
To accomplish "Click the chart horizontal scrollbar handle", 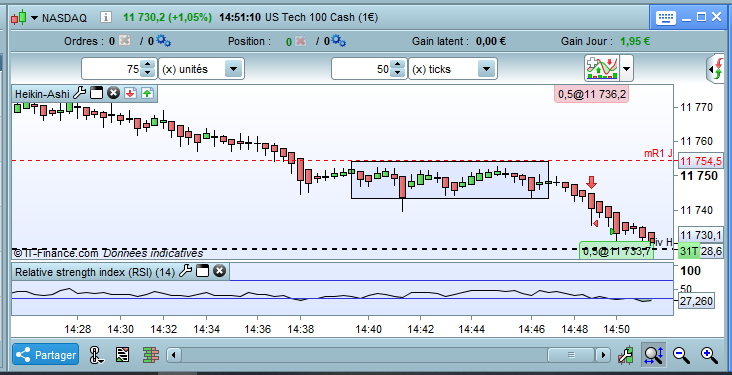I will [571, 355].
